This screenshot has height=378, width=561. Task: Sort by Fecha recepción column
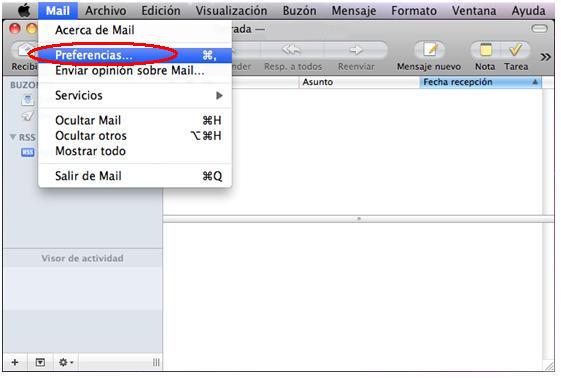480,82
